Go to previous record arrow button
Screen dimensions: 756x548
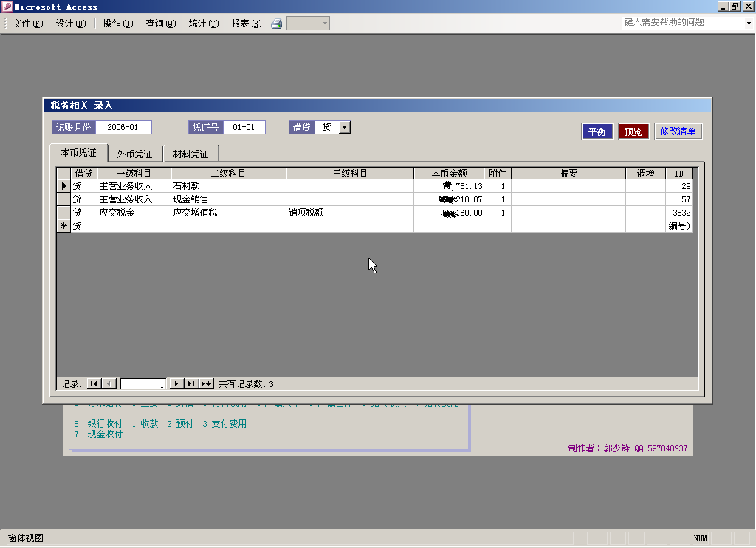tap(109, 383)
